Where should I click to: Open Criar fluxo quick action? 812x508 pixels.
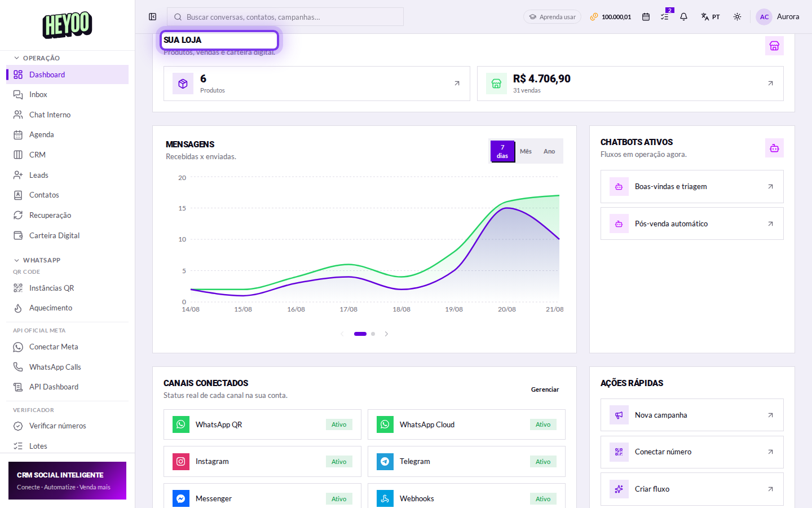click(692, 489)
